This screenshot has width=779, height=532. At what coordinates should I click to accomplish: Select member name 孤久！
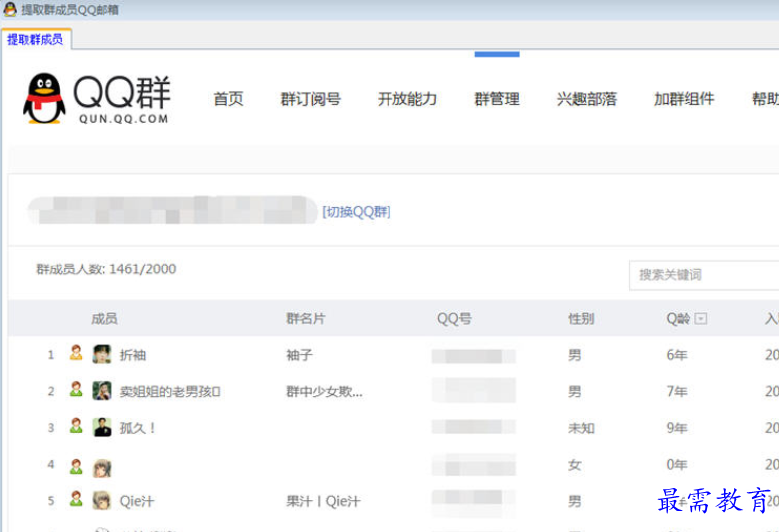(x=138, y=428)
